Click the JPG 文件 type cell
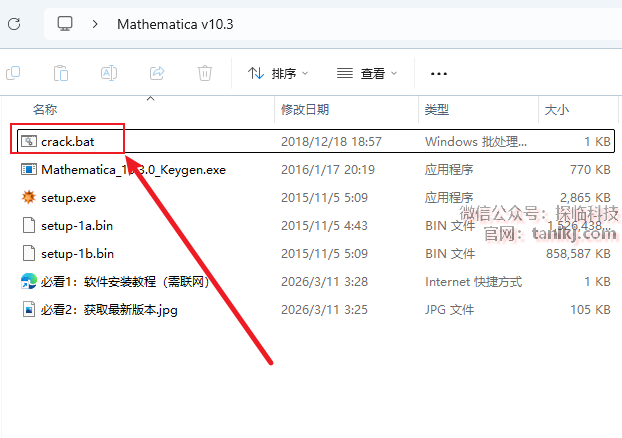 (x=449, y=309)
